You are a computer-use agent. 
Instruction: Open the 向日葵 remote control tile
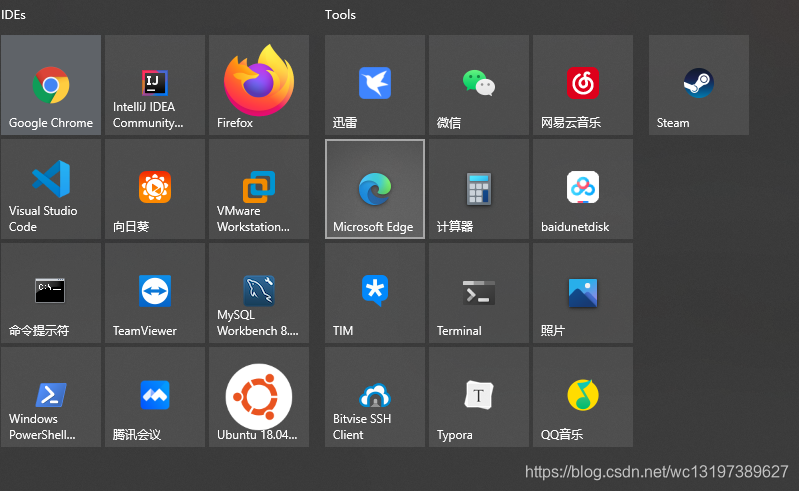[155, 189]
